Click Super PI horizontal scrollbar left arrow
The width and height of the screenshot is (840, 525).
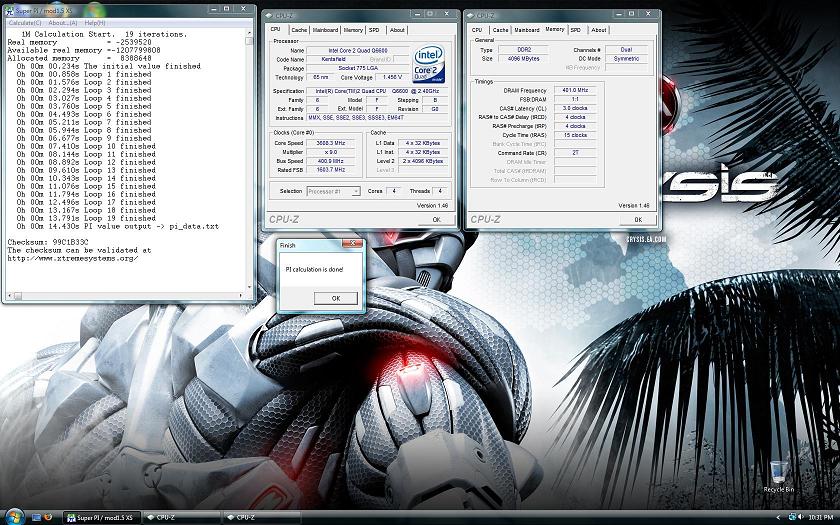10,296
